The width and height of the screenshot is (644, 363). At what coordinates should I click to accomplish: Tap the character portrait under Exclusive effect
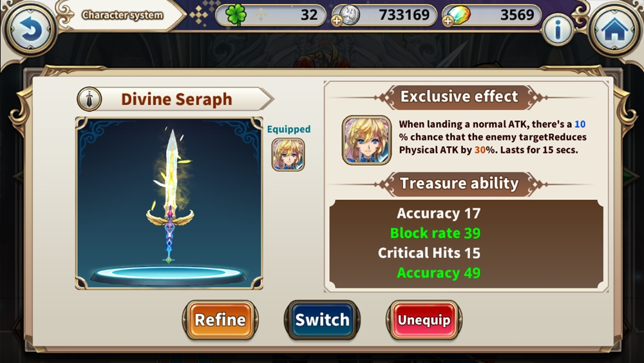pos(366,140)
